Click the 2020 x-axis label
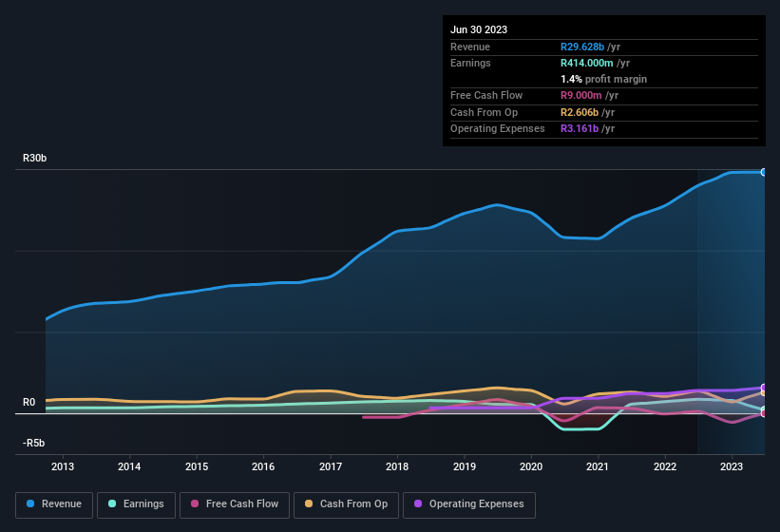The height and width of the screenshot is (532, 780). pyautogui.click(x=531, y=466)
